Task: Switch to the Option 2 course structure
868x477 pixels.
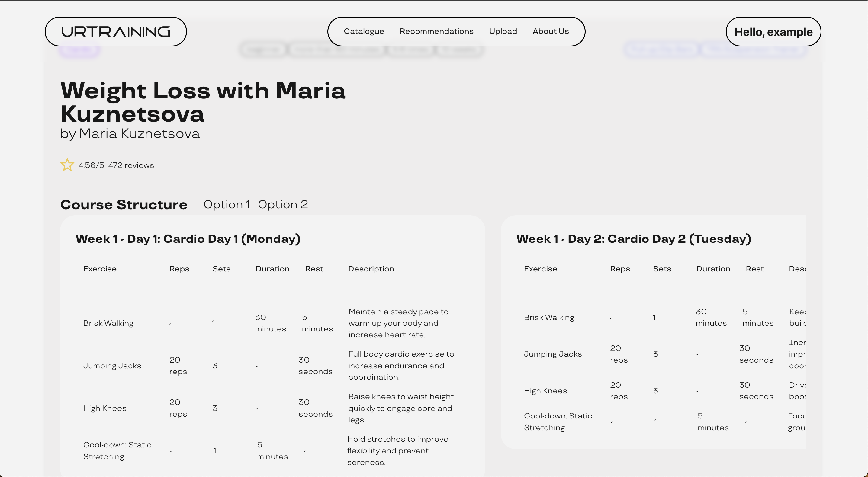Action: (x=283, y=204)
